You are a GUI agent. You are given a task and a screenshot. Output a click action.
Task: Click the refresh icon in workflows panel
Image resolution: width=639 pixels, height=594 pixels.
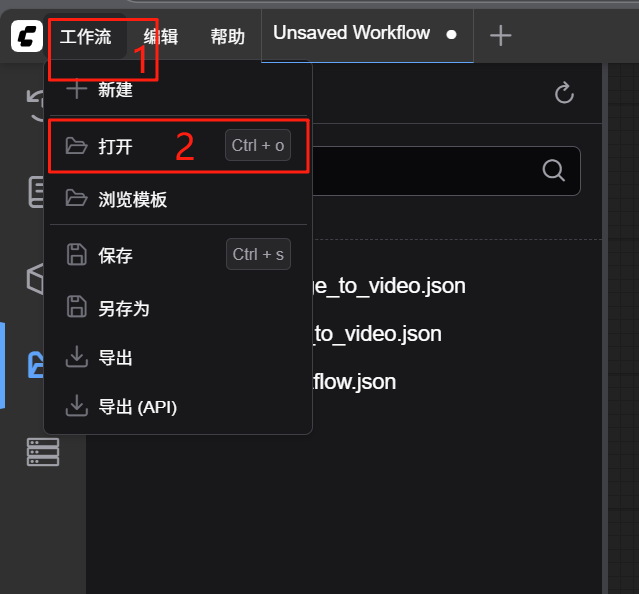(x=564, y=93)
